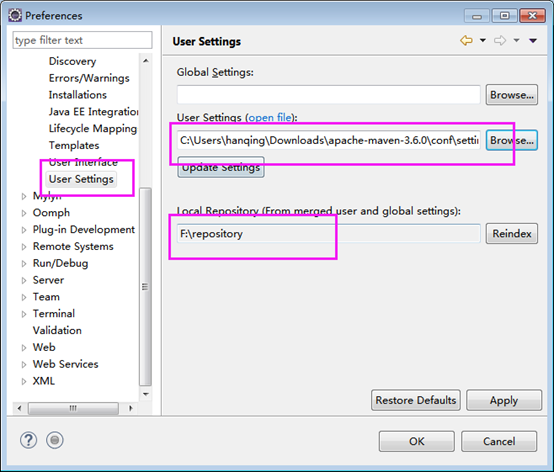Select Server label in the tree

click(48, 280)
